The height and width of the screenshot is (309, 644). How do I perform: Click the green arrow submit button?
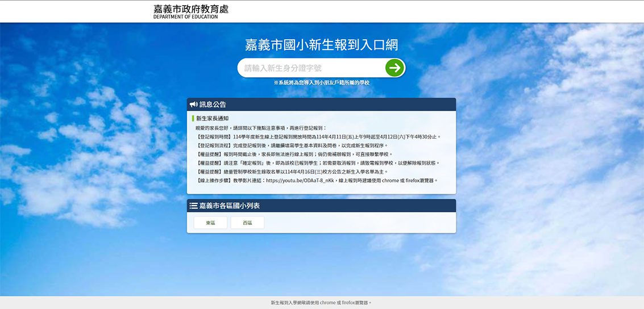point(394,68)
